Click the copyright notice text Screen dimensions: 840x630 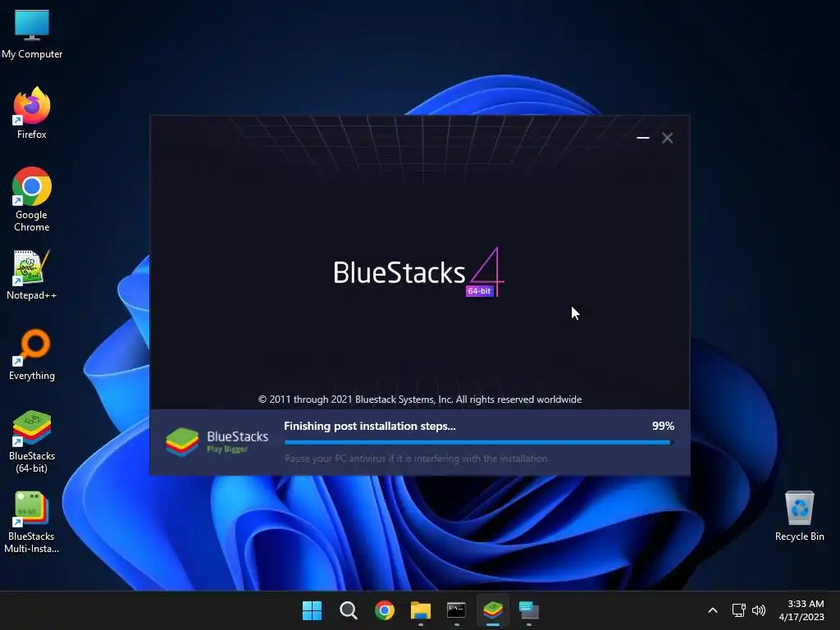point(420,399)
